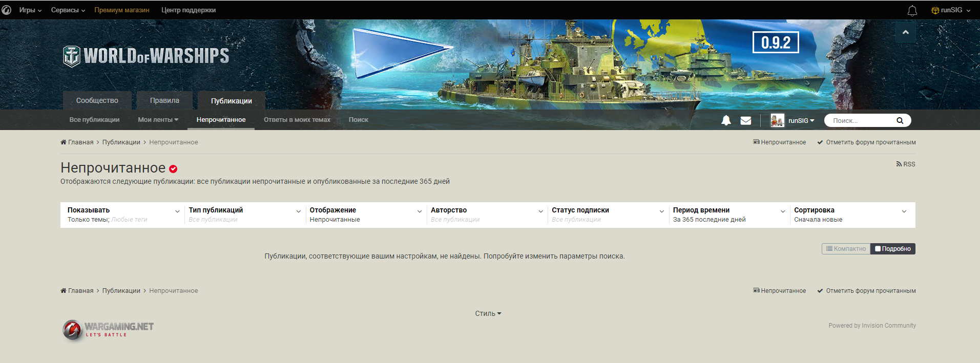Image resolution: width=980 pixels, height=363 pixels.
Task: Open the Стиль theme dropdown
Action: point(488,313)
